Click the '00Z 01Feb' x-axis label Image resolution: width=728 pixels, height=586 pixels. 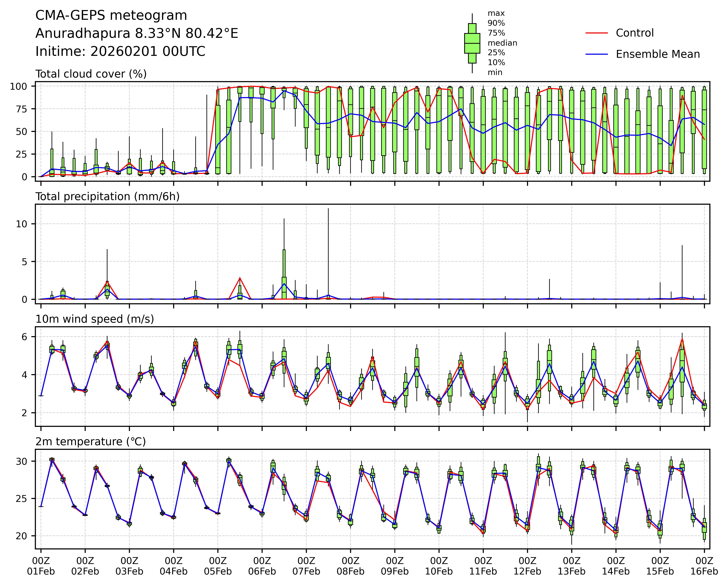click(41, 566)
